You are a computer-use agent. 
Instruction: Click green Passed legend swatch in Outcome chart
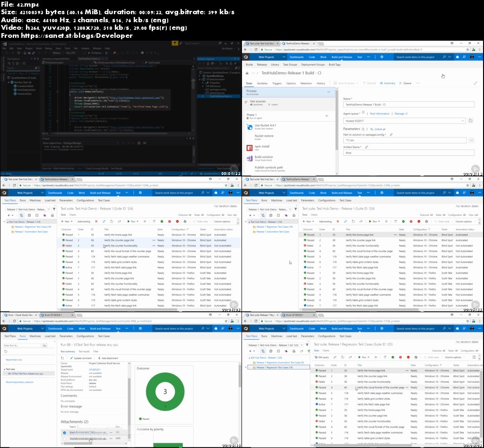coord(140,419)
